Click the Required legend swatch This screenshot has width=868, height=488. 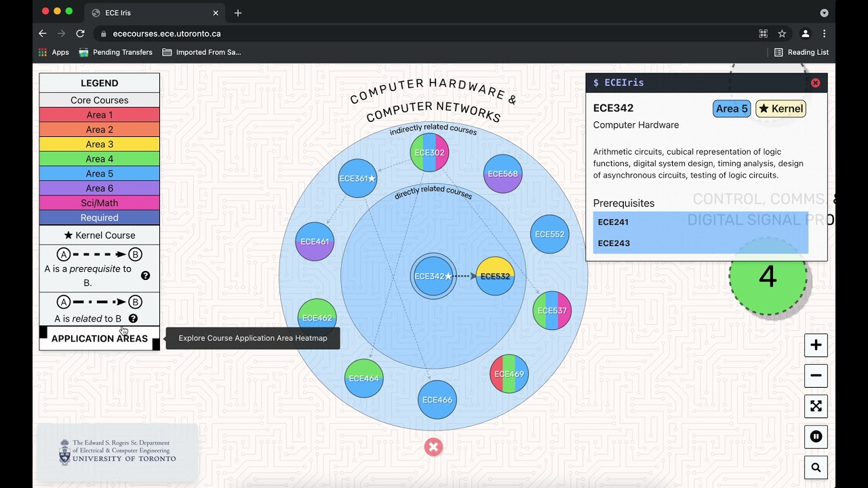pyautogui.click(x=100, y=218)
